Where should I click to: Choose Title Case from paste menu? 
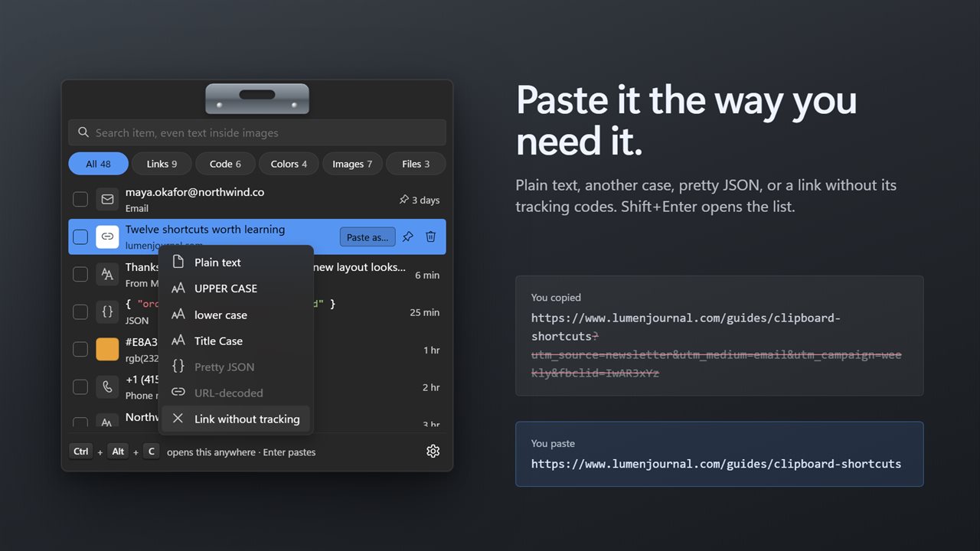click(236, 341)
